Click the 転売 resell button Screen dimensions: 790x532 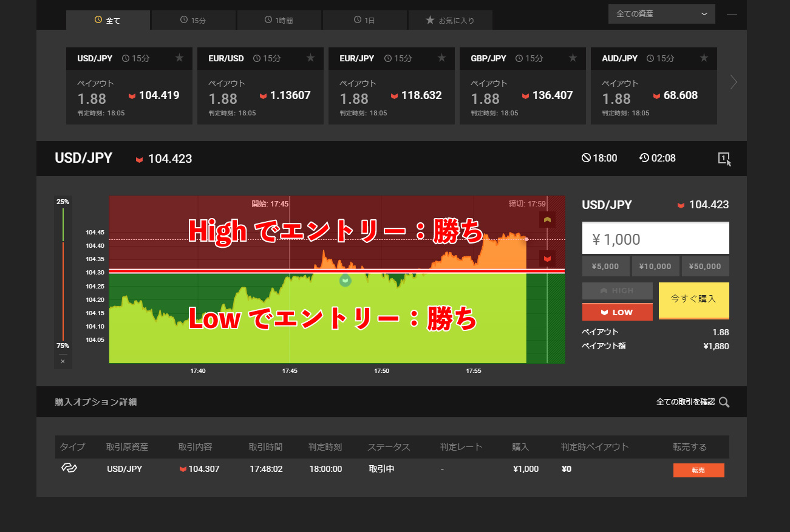pyautogui.click(x=699, y=470)
